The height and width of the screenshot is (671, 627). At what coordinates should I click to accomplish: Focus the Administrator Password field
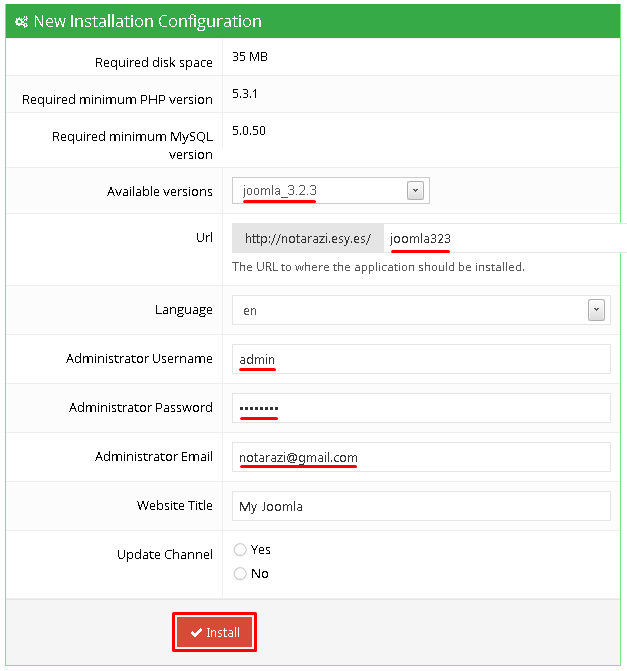(421, 408)
